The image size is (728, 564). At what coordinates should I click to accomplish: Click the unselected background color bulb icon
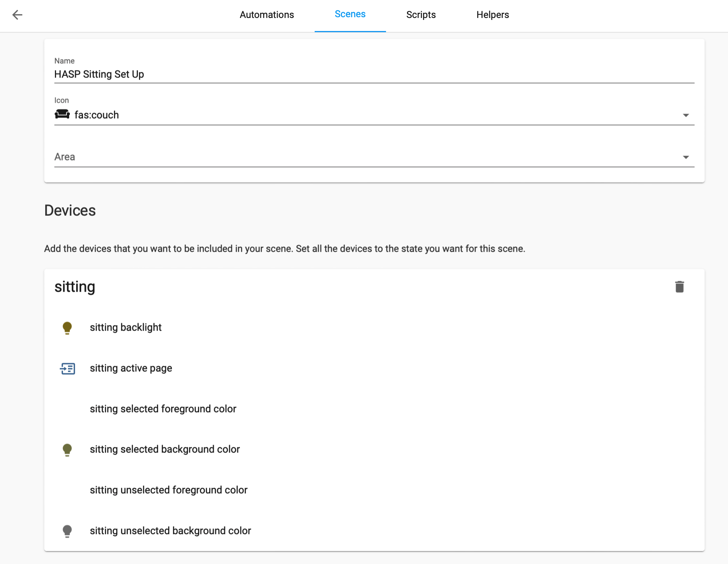(67, 531)
